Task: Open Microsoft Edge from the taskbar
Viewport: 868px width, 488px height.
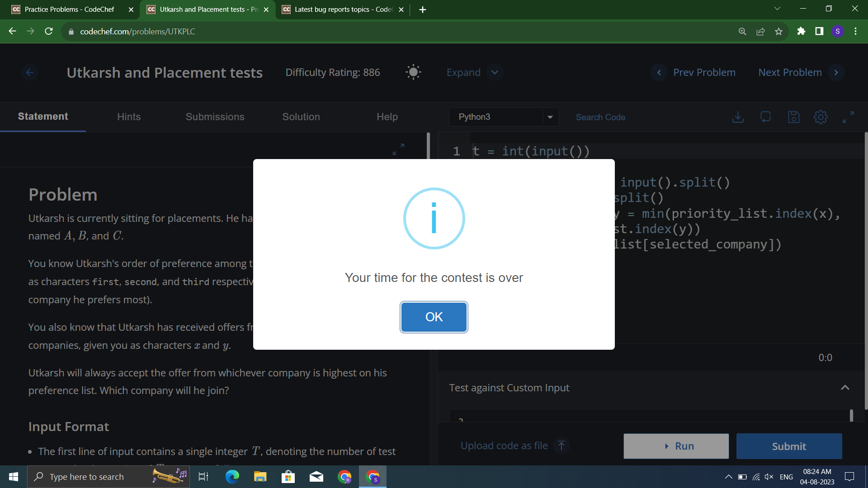Action: coord(232,477)
